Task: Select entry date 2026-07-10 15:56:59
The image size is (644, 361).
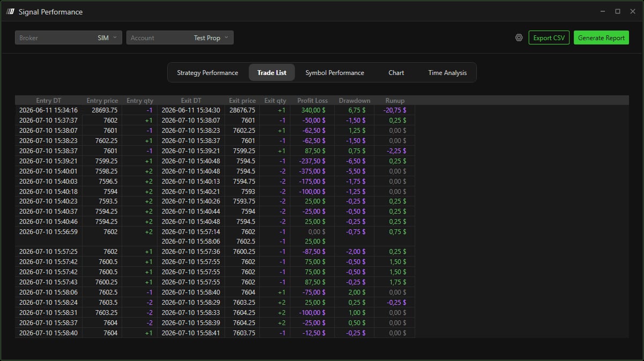Action: click(49, 232)
